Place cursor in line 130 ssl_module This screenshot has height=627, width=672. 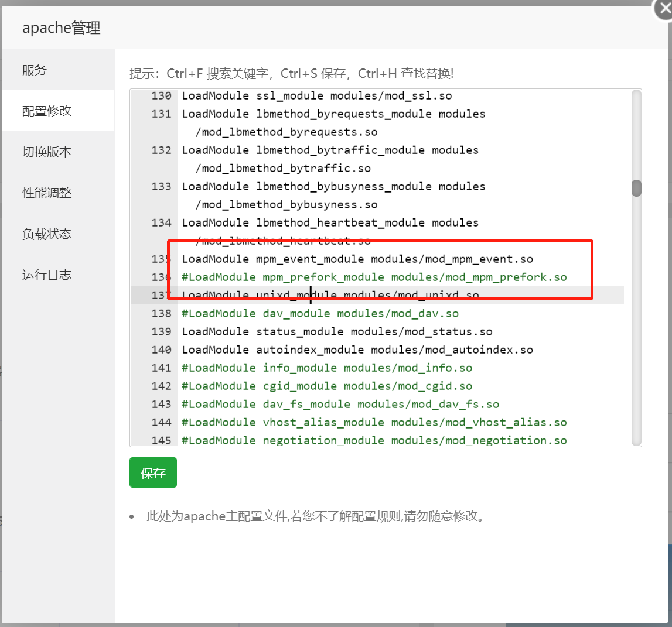click(317, 95)
